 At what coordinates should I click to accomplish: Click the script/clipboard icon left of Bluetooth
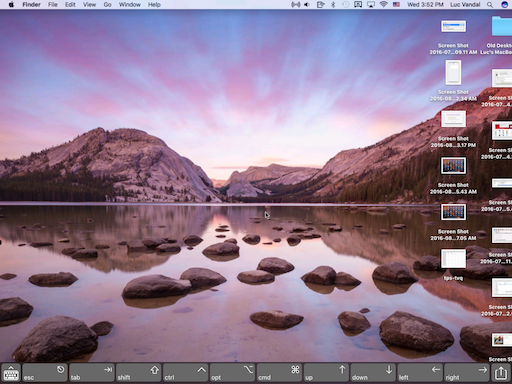coord(320,5)
